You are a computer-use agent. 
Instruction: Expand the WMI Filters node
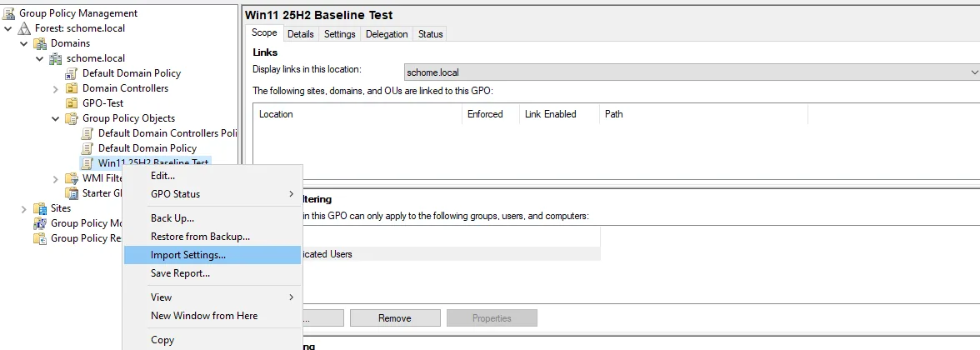point(56,178)
